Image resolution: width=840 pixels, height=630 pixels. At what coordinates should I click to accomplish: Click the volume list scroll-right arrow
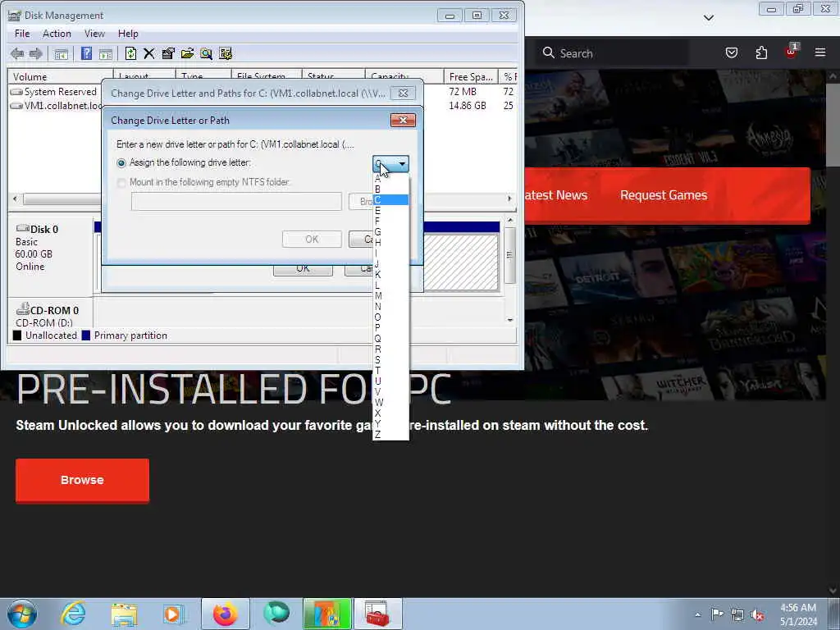509,199
